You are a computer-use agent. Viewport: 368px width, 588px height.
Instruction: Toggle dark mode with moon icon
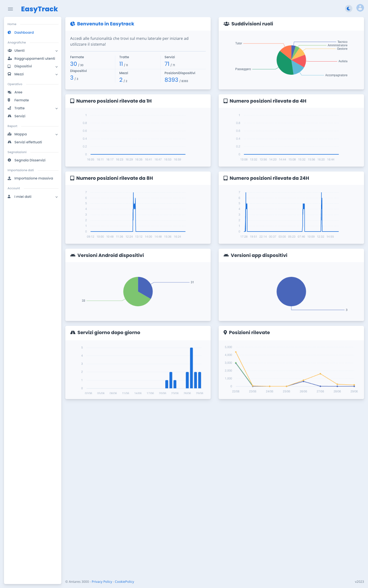click(349, 9)
